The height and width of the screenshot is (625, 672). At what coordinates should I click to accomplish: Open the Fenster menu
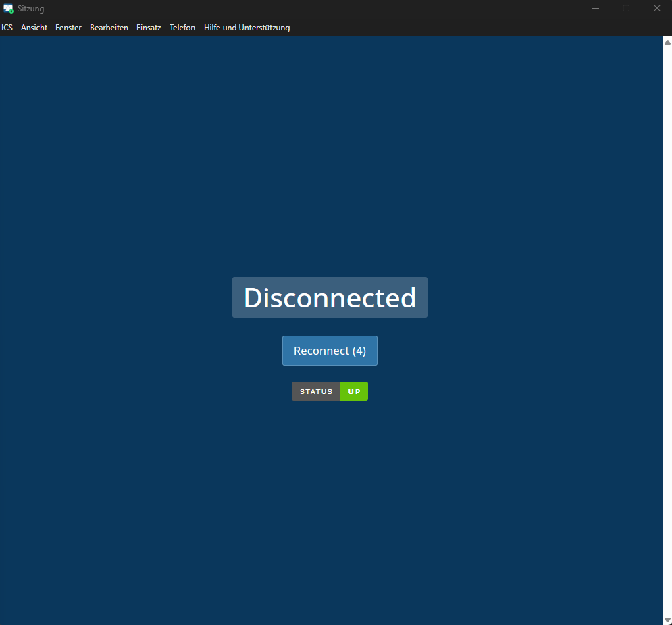[x=68, y=28]
